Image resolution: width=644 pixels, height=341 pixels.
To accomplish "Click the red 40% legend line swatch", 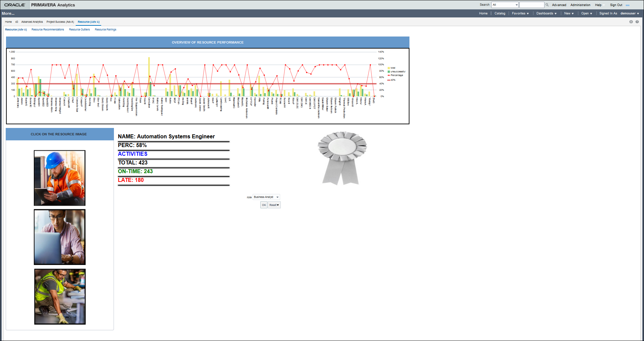I will (389, 80).
